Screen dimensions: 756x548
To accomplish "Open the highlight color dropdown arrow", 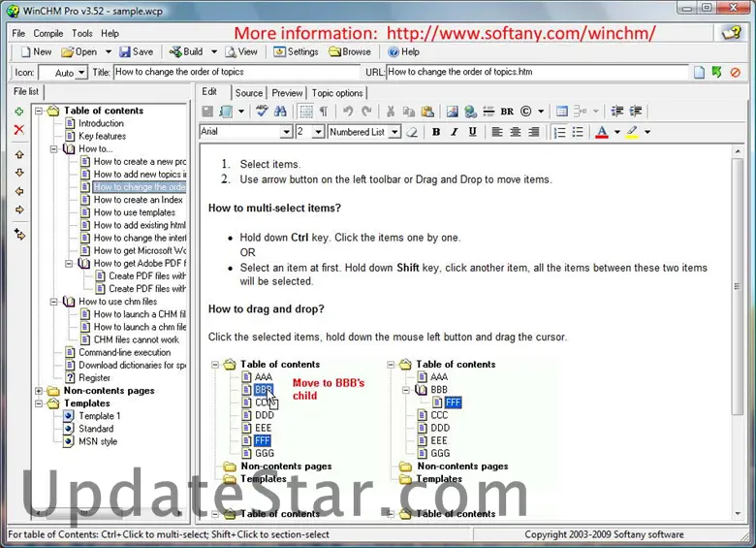I will (647, 132).
